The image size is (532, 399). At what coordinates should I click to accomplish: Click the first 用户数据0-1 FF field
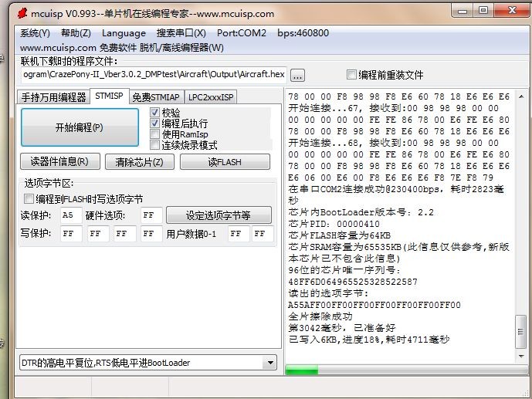tap(239, 234)
